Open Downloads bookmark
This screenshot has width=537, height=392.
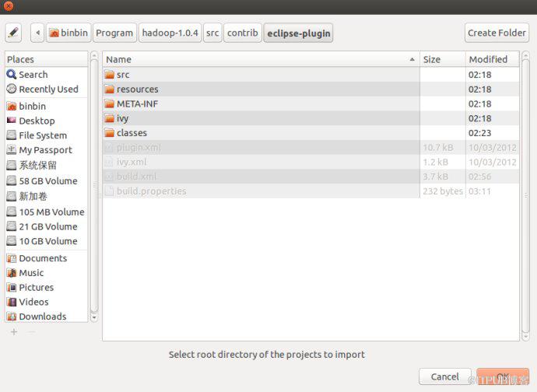coord(47,317)
